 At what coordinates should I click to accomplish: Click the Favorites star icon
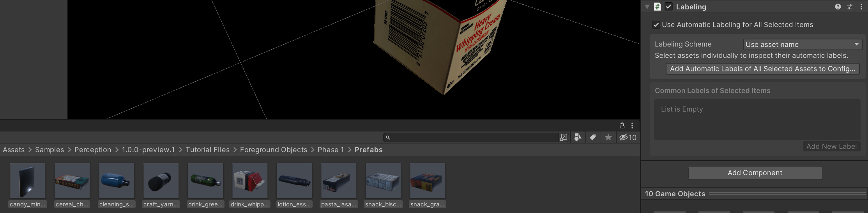(608, 137)
